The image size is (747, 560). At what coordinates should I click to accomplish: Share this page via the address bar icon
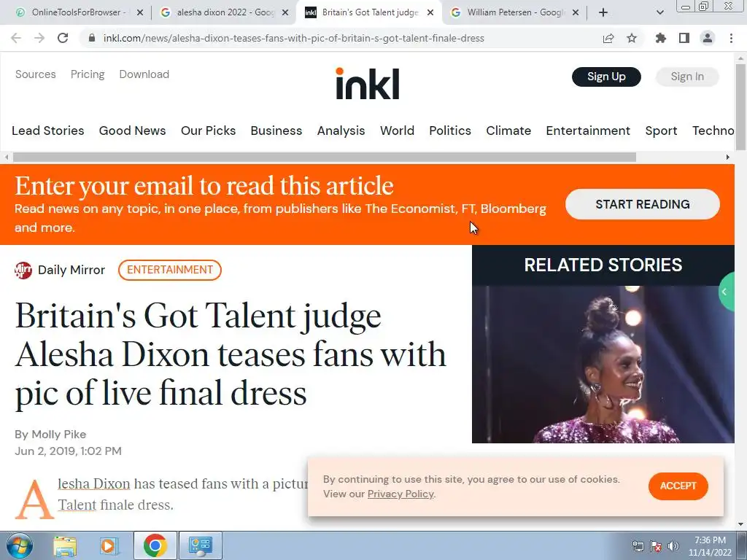click(608, 38)
